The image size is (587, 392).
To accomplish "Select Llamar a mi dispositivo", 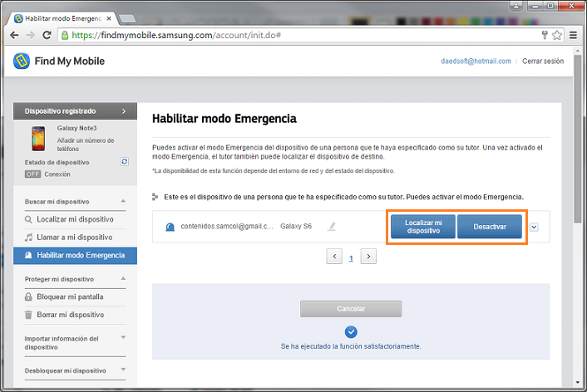I will [x=76, y=238].
